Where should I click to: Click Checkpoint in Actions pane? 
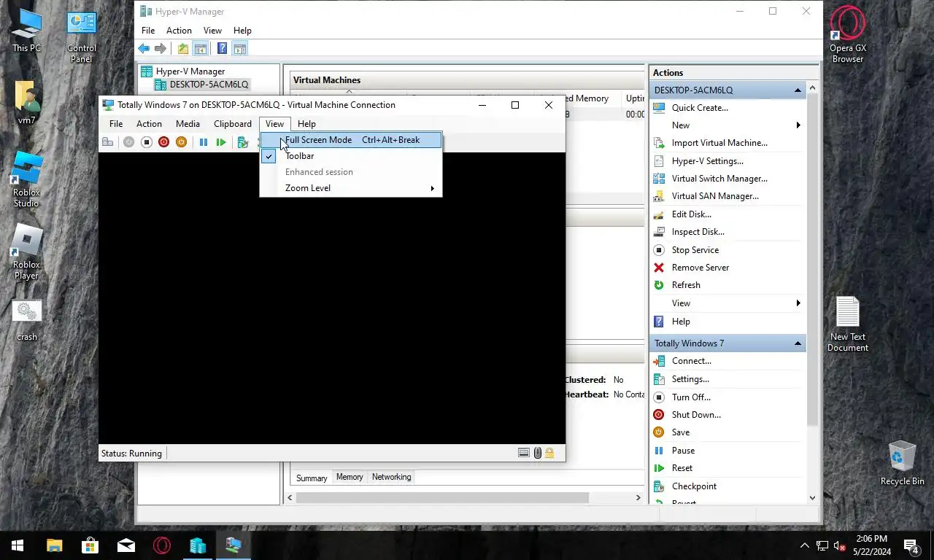(694, 486)
